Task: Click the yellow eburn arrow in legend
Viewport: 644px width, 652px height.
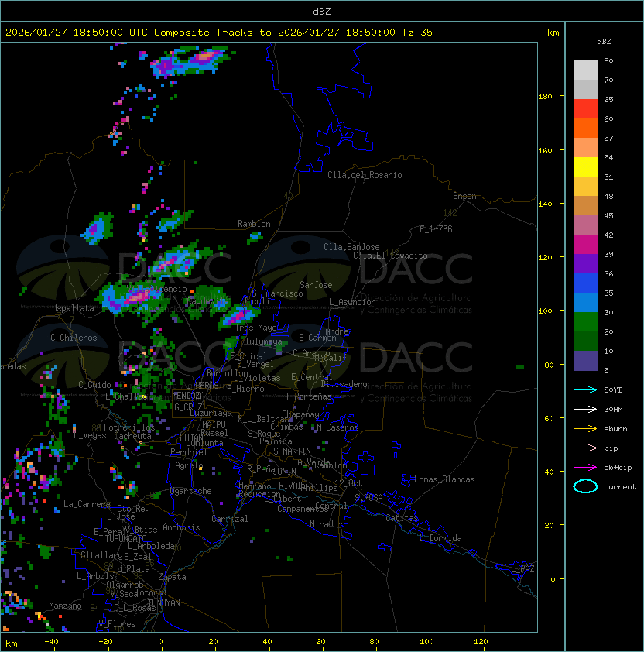Action: click(585, 429)
